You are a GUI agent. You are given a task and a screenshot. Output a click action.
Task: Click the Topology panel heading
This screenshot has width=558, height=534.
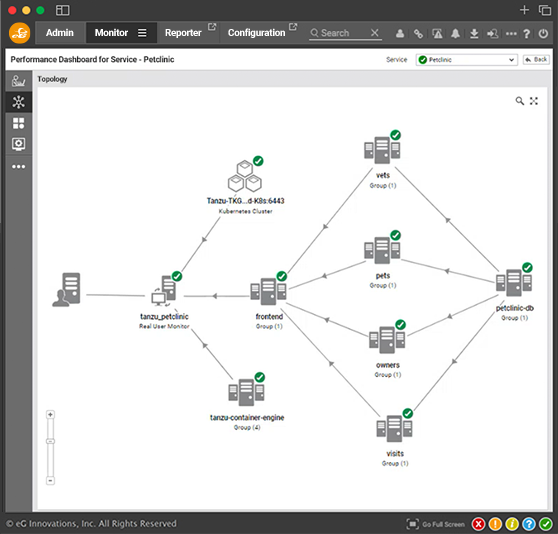pos(52,79)
